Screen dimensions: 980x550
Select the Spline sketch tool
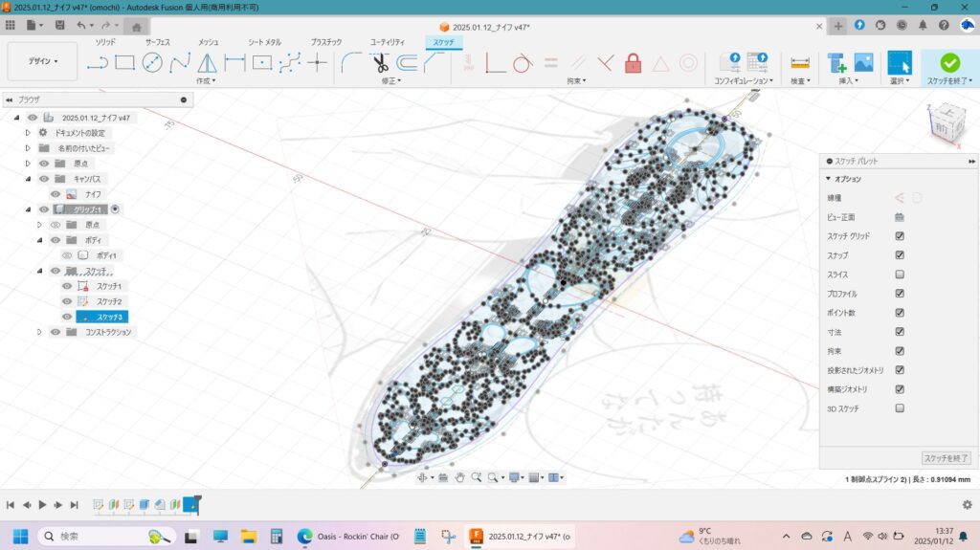180,63
